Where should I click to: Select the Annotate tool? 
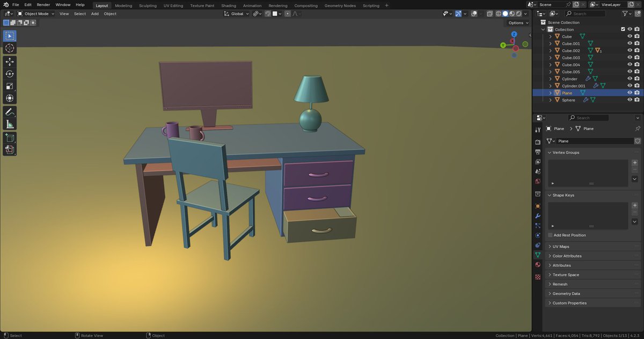[10, 112]
